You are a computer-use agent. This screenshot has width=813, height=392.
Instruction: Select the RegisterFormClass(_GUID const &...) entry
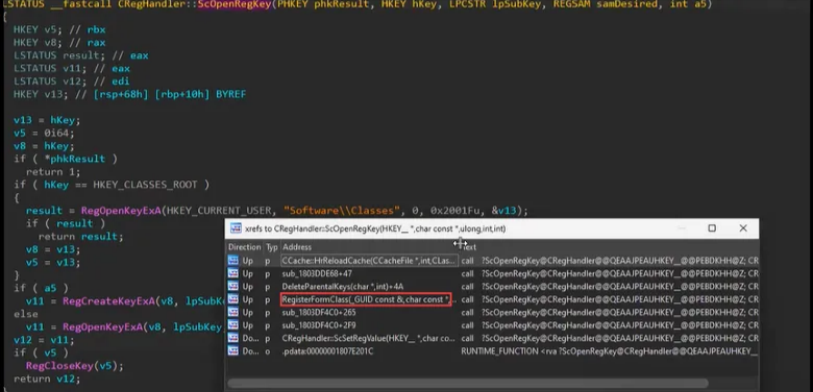(x=366, y=299)
